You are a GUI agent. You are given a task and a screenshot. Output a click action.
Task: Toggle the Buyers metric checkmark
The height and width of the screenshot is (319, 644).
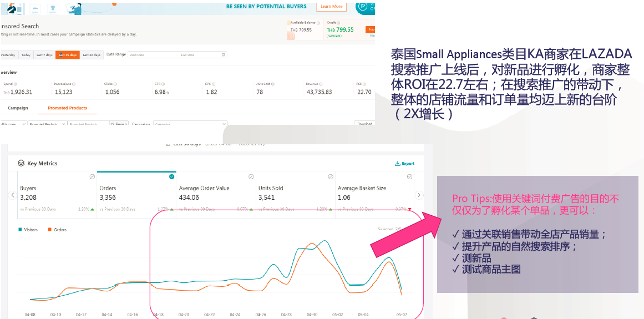click(x=92, y=176)
